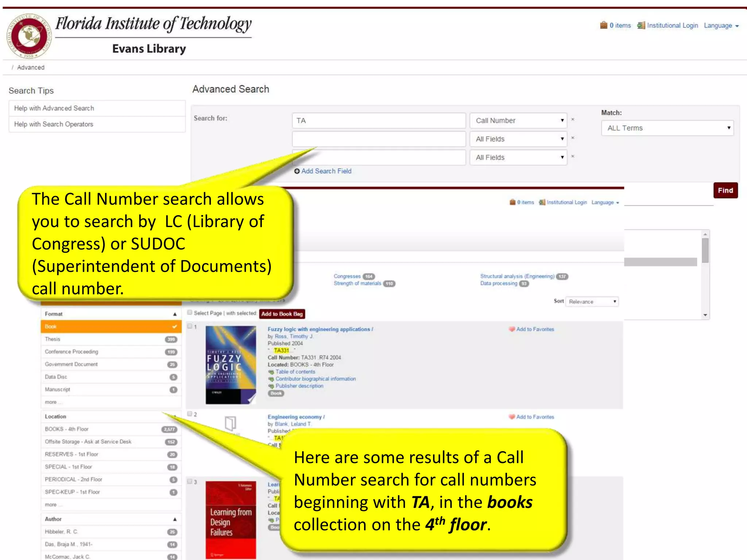Filter by author Hibbeler, R. C.
This screenshot has height=560, width=747.
[111, 532]
